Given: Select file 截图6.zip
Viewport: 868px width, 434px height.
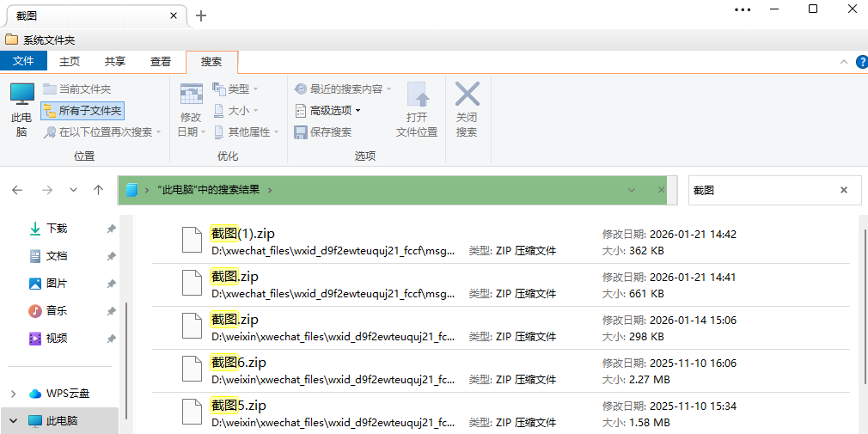Looking at the screenshot, I should (x=501, y=371).
